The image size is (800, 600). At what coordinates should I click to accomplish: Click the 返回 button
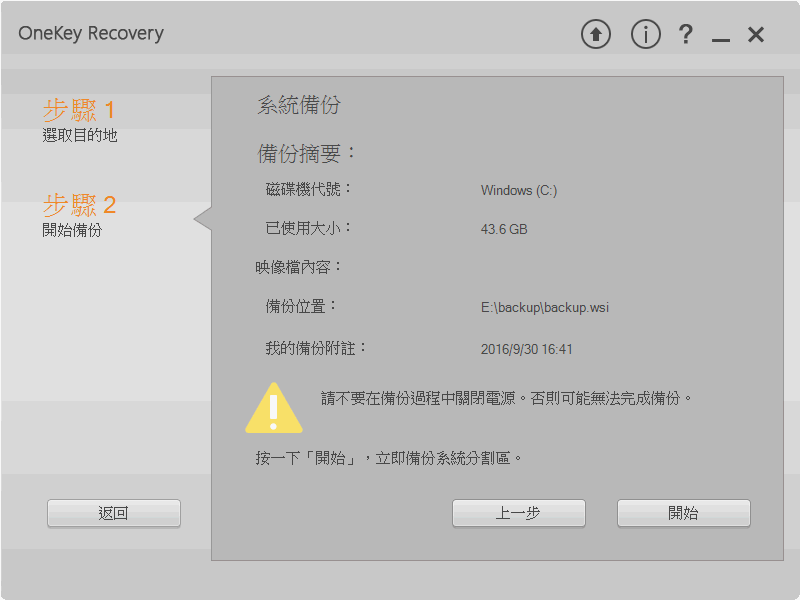click(114, 513)
